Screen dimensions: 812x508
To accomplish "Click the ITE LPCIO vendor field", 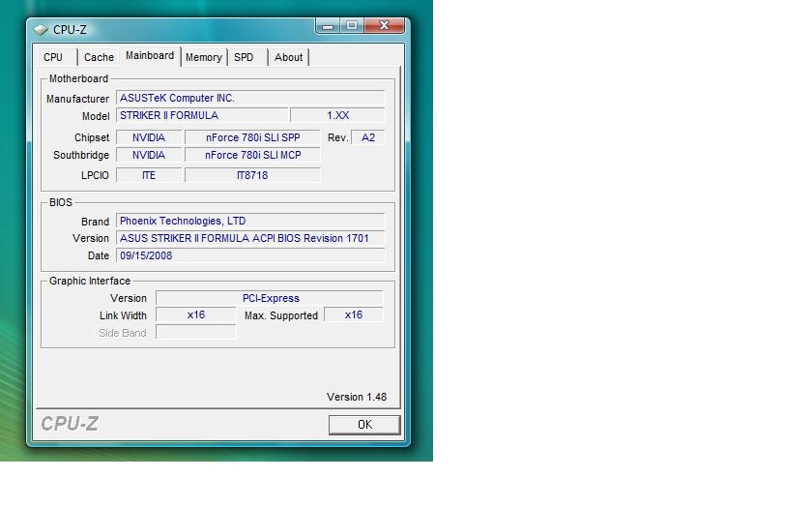I will pyautogui.click(x=149, y=175).
